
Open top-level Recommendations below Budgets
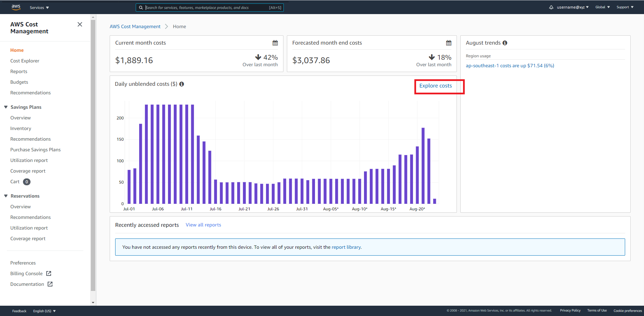click(x=31, y=93)
